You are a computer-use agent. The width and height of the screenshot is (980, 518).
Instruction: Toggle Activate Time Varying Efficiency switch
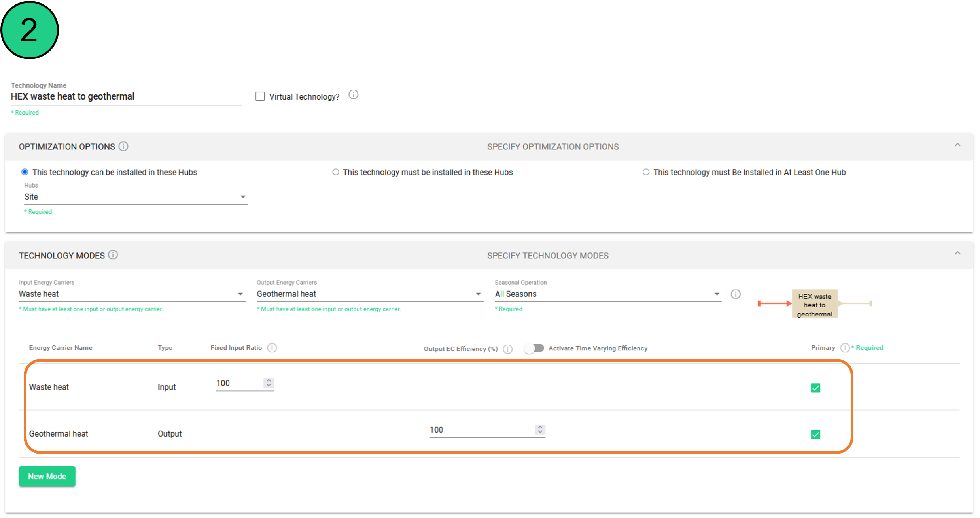point(534,348)
